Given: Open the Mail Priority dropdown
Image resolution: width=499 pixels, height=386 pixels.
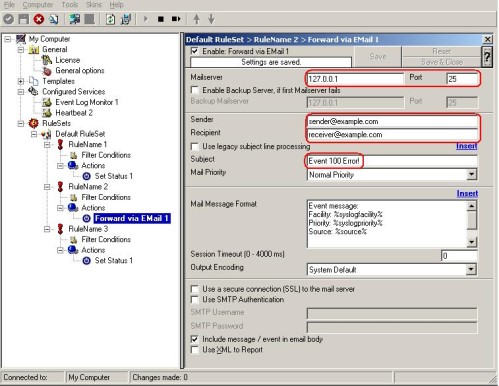Looking at the screenshot, I should (x=471, y=174).
